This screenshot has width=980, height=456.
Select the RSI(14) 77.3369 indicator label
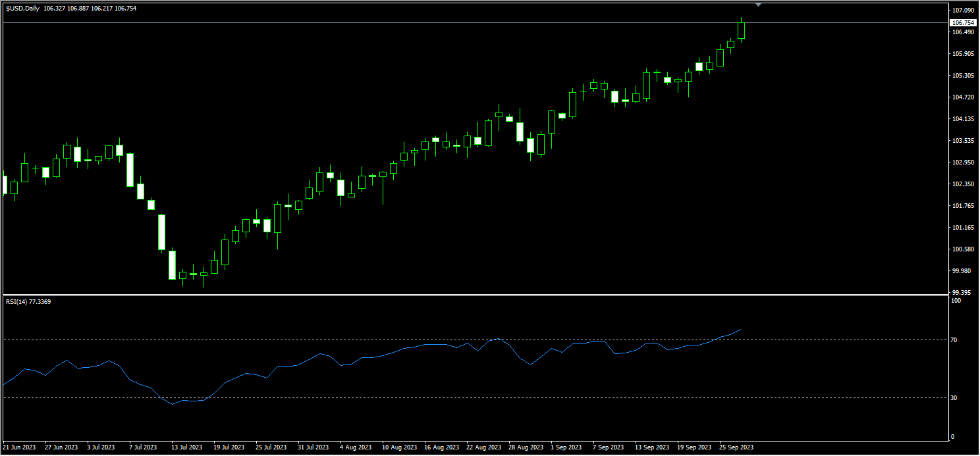point(28,302)
